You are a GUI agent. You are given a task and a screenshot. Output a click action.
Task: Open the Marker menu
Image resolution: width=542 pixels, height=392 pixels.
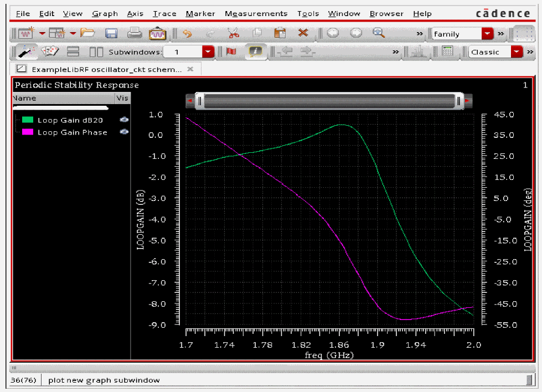(x=200, y=13)
